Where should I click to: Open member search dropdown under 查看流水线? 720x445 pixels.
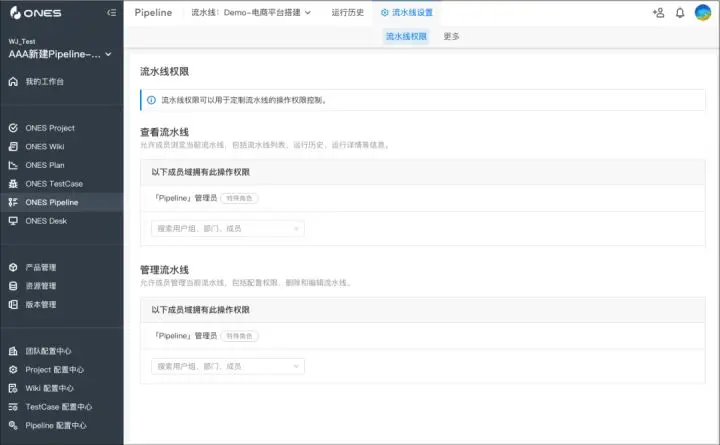228,229
